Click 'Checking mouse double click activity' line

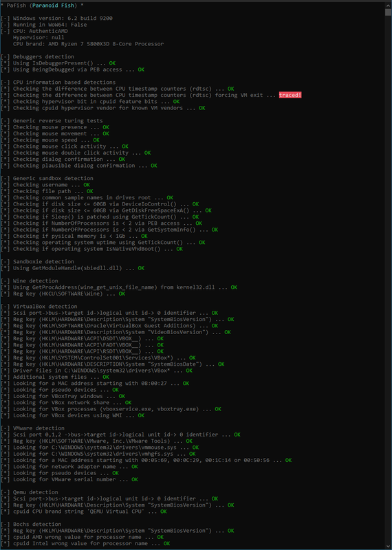76,153
